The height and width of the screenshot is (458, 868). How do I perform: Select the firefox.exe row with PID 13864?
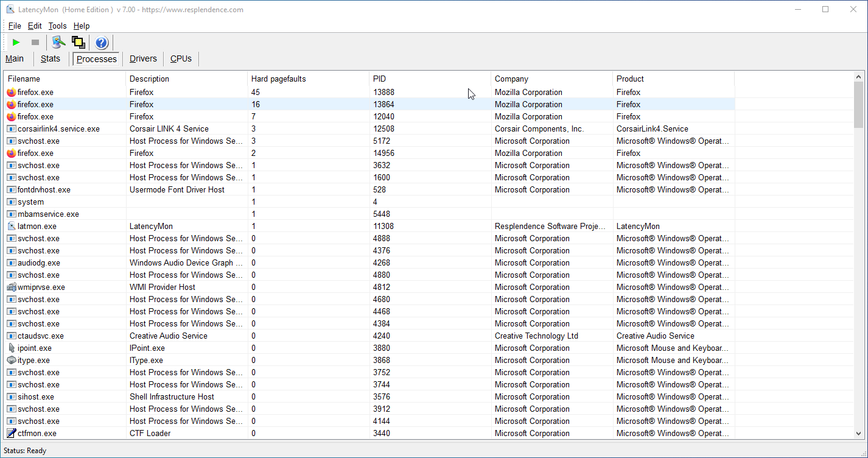coord(369,105)
